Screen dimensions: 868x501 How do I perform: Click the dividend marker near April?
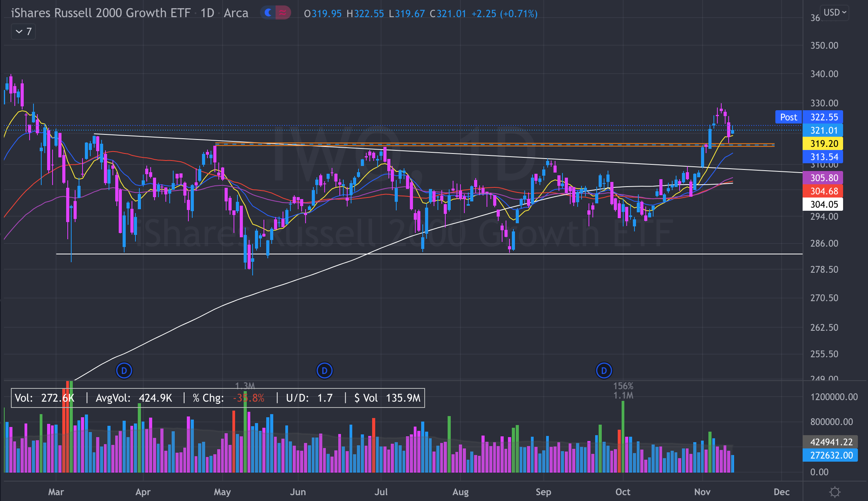(124, 370)
